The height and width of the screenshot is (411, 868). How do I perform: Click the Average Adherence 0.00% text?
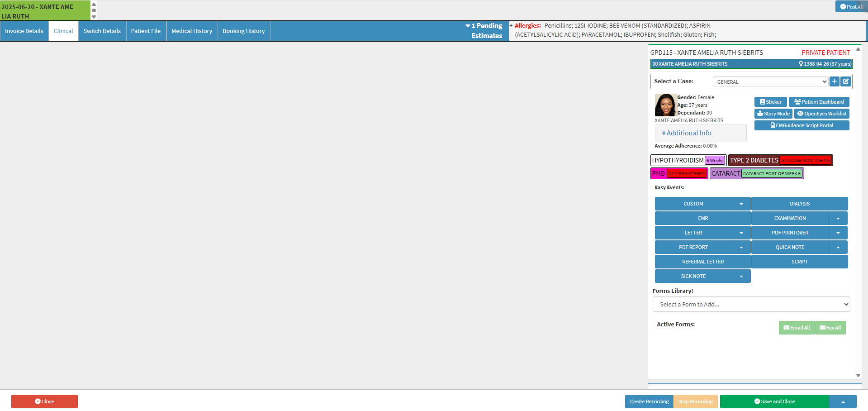pos(686,146)
